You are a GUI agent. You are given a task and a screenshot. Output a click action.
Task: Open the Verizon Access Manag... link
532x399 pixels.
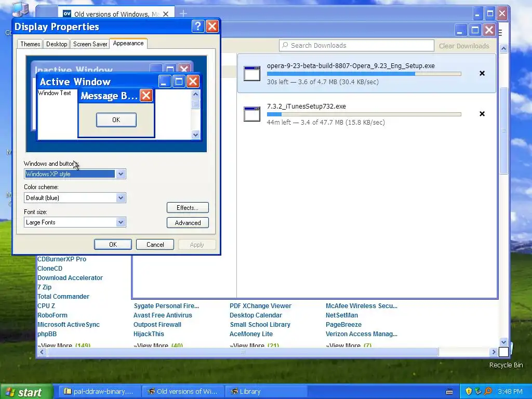(362, 334)
